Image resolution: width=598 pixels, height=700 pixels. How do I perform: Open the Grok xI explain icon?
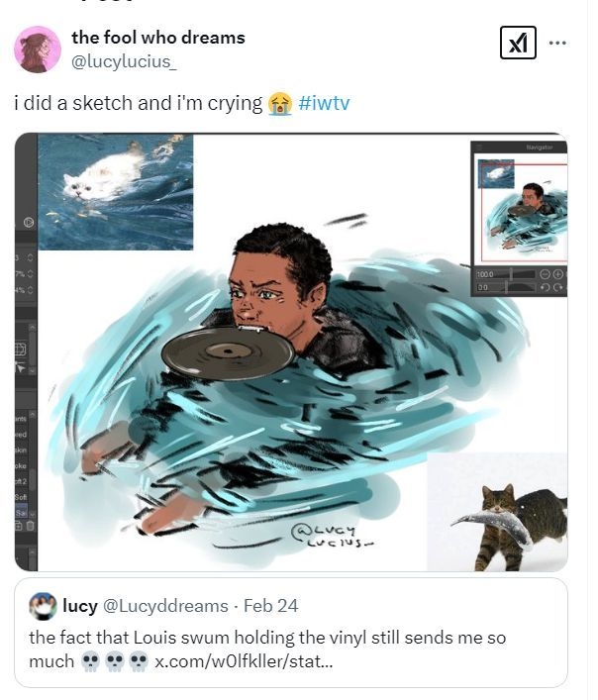tap(517, 43)
